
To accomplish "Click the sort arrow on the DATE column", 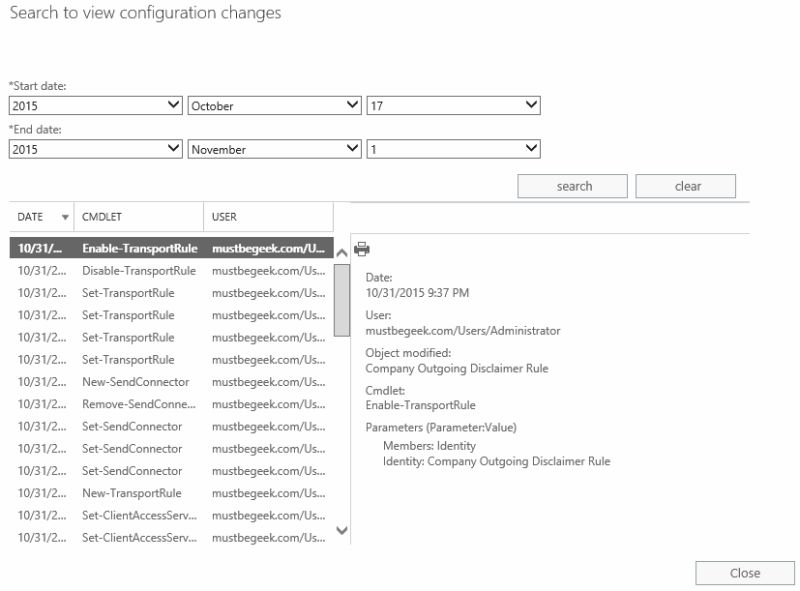I will pyautogui.click(x=64, y=217).
